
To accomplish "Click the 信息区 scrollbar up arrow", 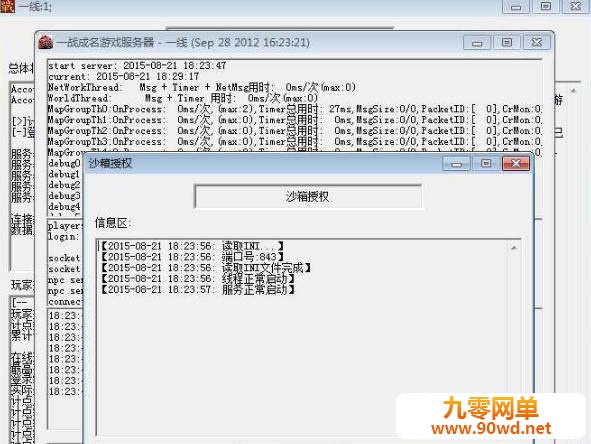I will pos(513,248).
